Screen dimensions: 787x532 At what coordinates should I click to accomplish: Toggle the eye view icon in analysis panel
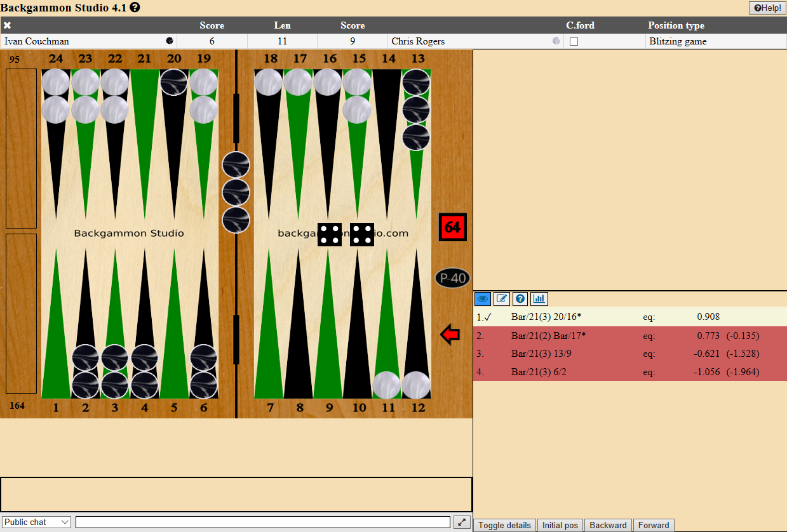(x=483, y=298)
